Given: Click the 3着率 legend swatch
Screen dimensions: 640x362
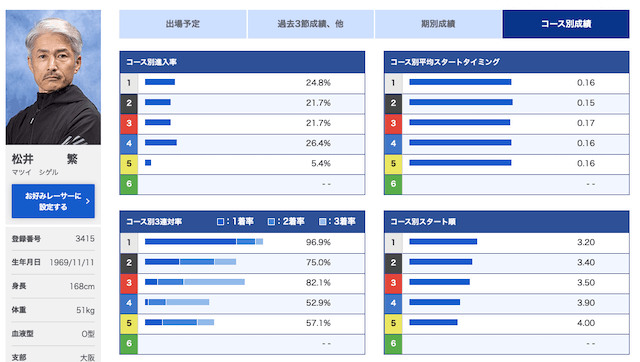Looking at the screenshot, I should [x=322, y=222].
